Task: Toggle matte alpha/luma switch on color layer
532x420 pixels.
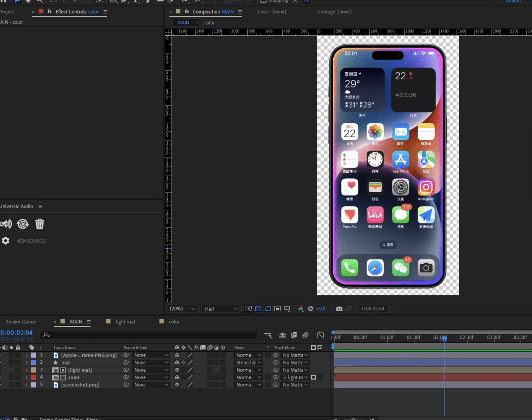Action: 313,378
